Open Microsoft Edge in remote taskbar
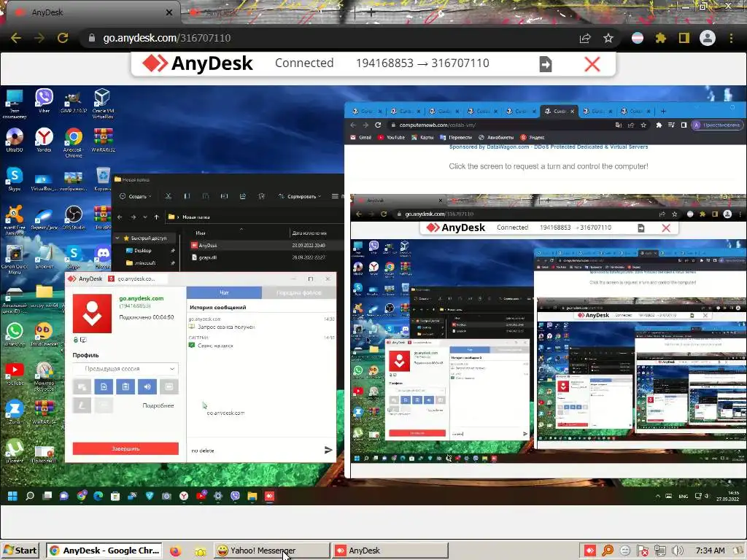Screen dimensions: 747x560 click(98, 496)
